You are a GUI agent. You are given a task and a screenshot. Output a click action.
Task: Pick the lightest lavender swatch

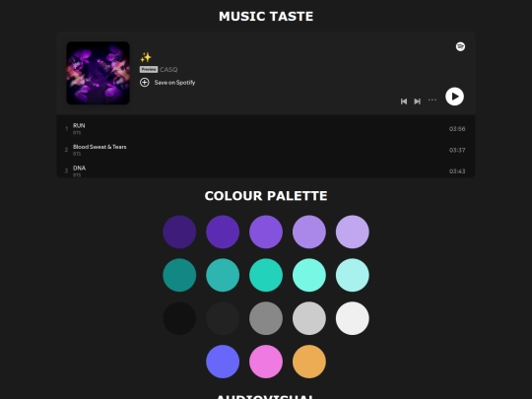[x=352, y=233]
